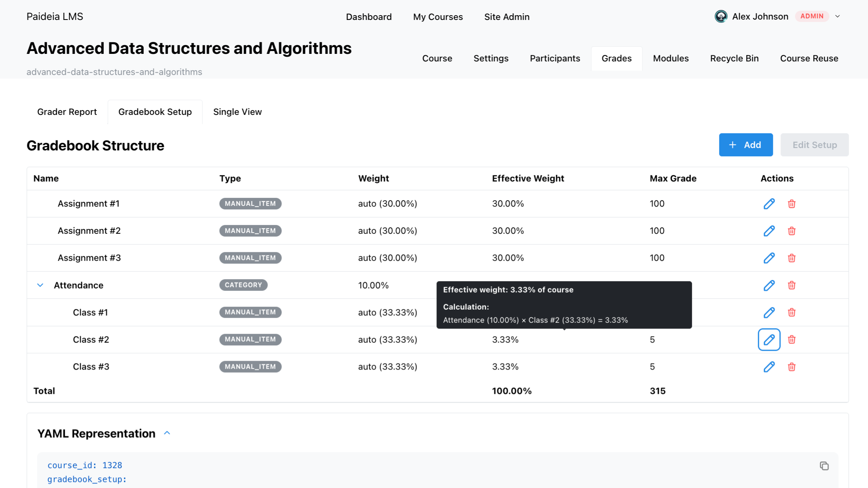Click the Class #3 row name

click(x=91, y=367)
